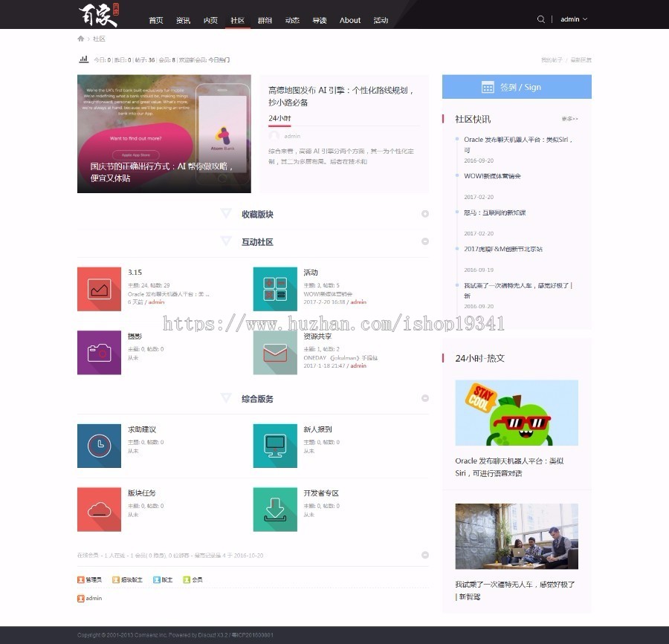Open the 求助建议 board clock icon
Screen dimensions: 669x644
coord(99,446)
